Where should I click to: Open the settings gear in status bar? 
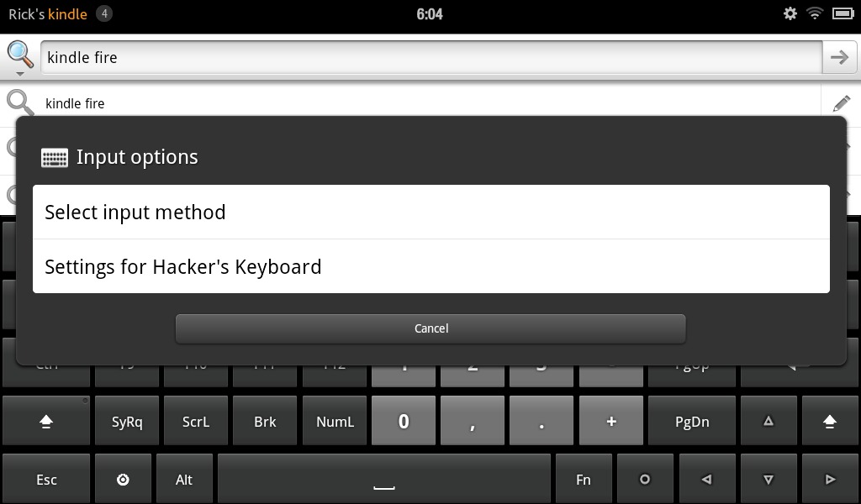790,13
